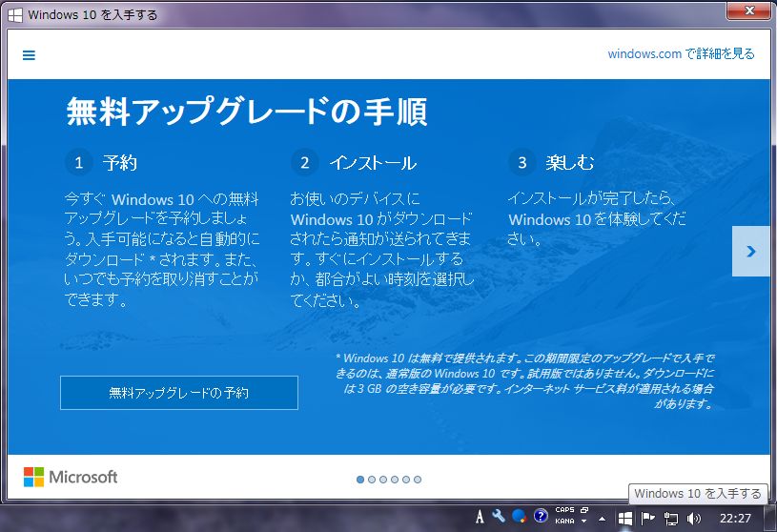777x532 pixels.
Task: Click the Get Windows 10 tray icon
Action: point(625,519)
